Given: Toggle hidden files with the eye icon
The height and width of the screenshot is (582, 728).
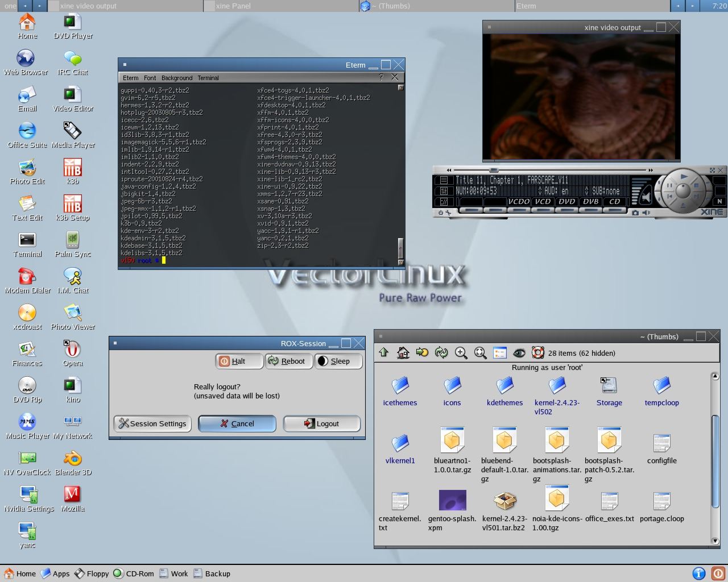Looking at the screenshot, I should tap(519, 353).
